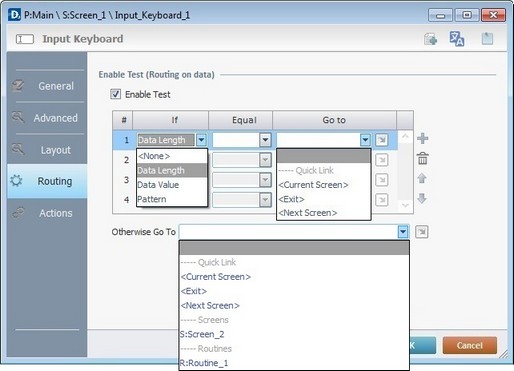Open the Equal dropdown in row 1

[265, 140]
